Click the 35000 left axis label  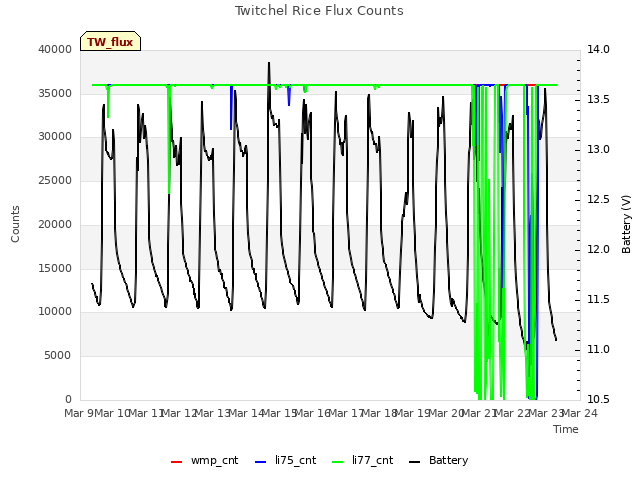pos(55,93)
